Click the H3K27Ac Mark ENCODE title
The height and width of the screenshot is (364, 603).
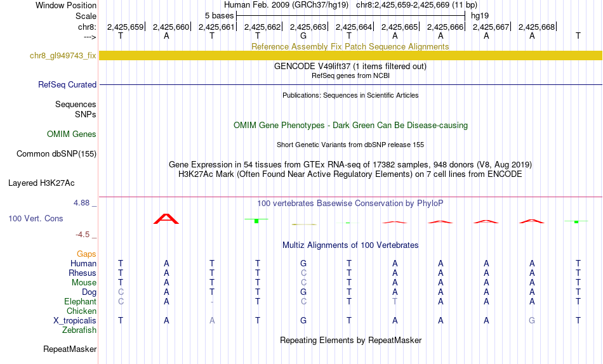coord(350,174)
